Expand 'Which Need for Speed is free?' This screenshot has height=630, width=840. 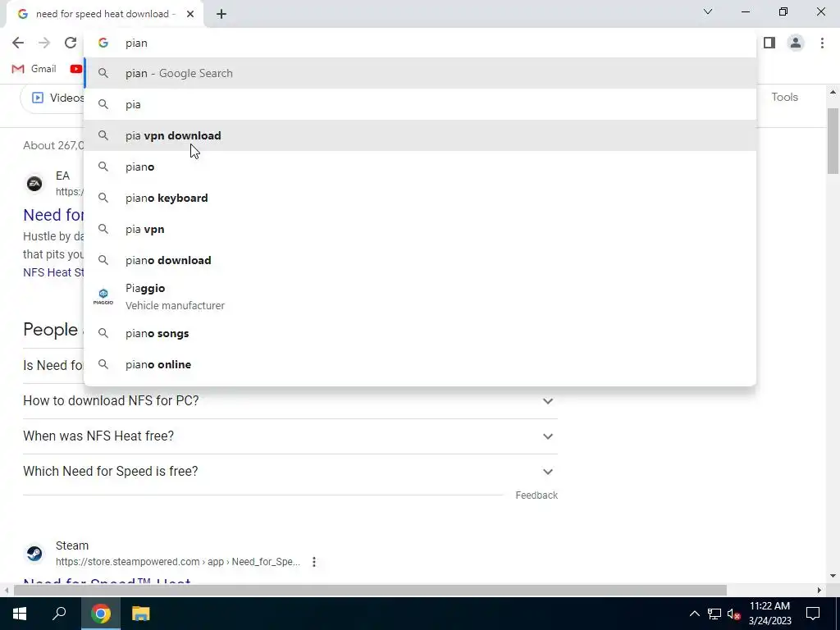coord(288,472)
